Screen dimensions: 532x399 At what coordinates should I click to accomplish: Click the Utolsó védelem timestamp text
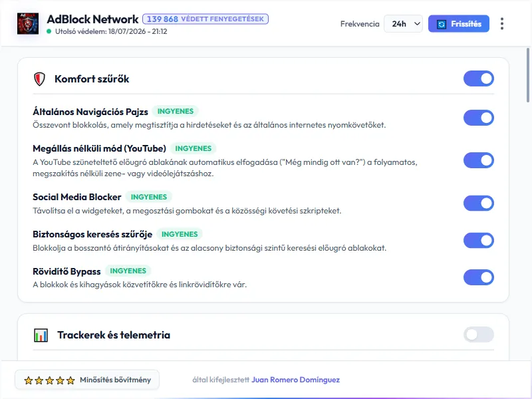coord(111,31)
